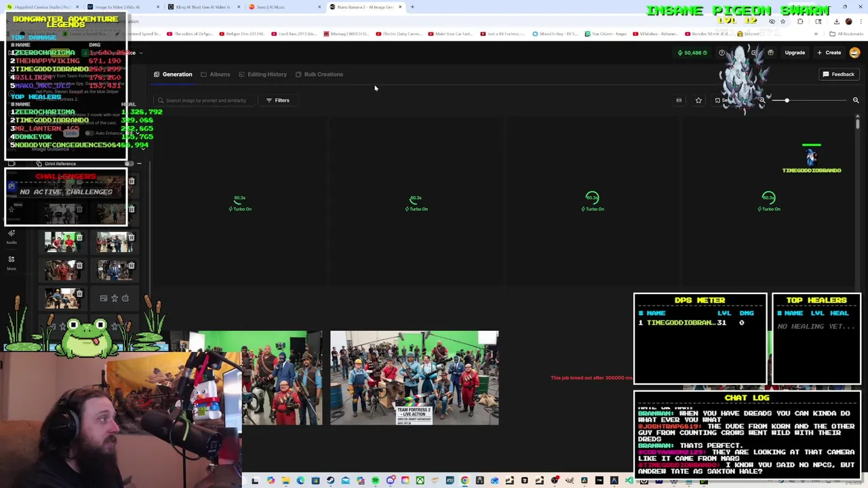Open Steam from the taskbar
This screenshot has width=868, height=488.
tap(330, 481)
